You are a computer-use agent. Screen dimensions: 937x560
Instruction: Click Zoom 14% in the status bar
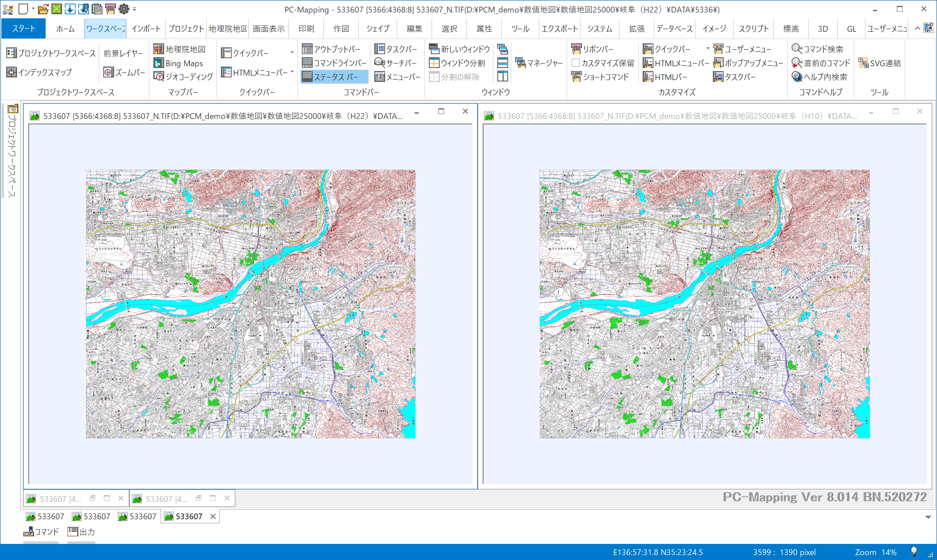(x=876, y=552)
